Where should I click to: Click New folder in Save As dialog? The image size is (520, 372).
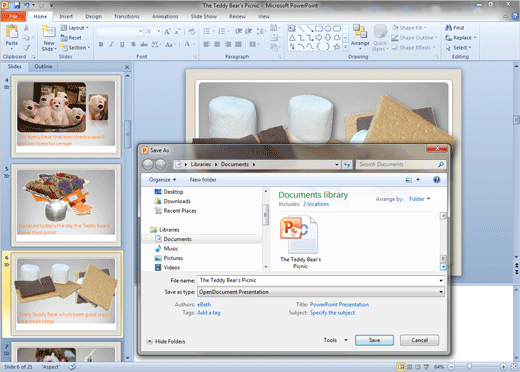(203, 180)
